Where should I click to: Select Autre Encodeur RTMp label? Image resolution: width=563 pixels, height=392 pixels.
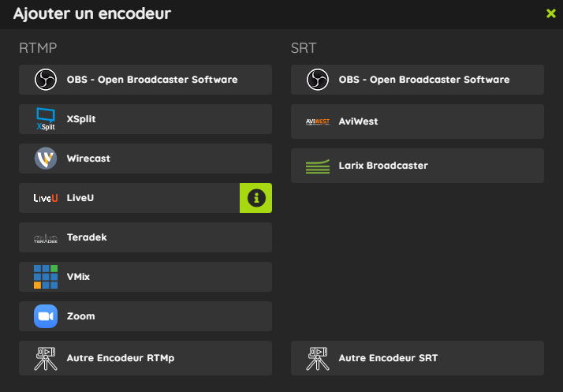[121, 358]
